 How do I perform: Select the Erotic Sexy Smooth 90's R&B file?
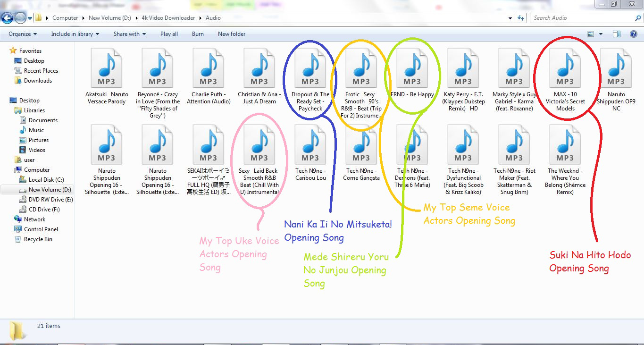click(x=361, y=83)
